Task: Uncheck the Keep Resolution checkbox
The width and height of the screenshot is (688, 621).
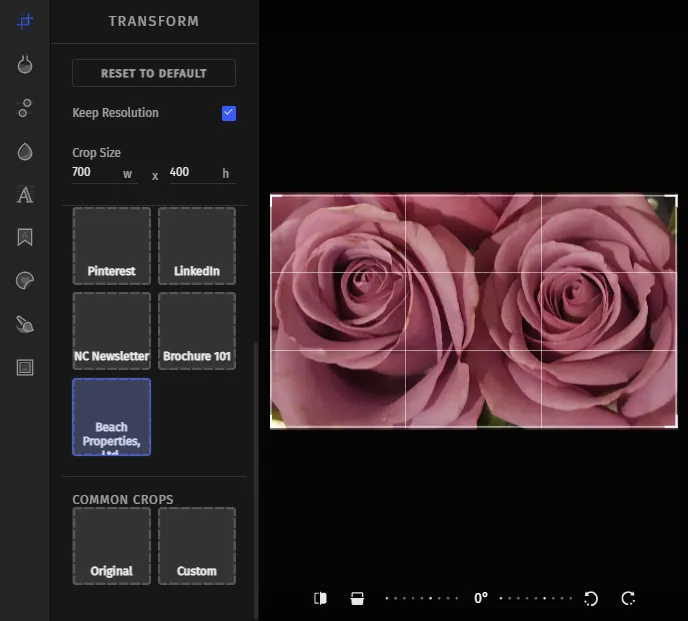Action: click(x=229, y=113)
